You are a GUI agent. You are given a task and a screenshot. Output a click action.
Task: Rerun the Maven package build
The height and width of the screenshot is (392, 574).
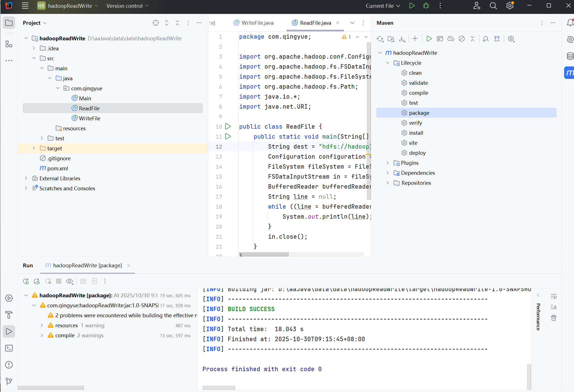coord(26,281)
